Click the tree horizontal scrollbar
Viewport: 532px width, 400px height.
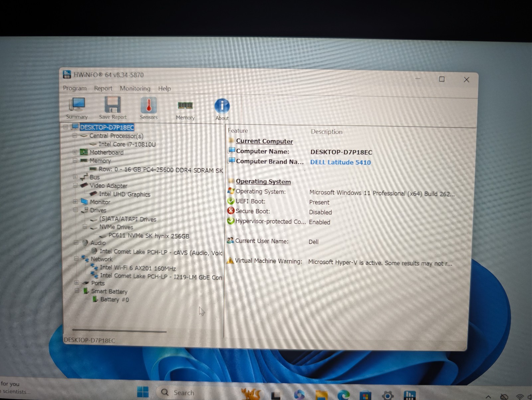point(119,331)
